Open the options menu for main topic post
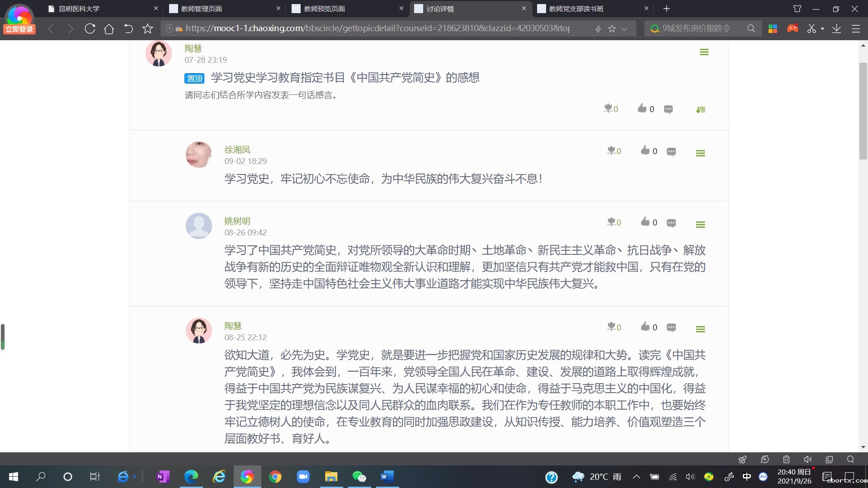Screen dimensions: 868x488 pyautogui.click(x=704, y=52)
